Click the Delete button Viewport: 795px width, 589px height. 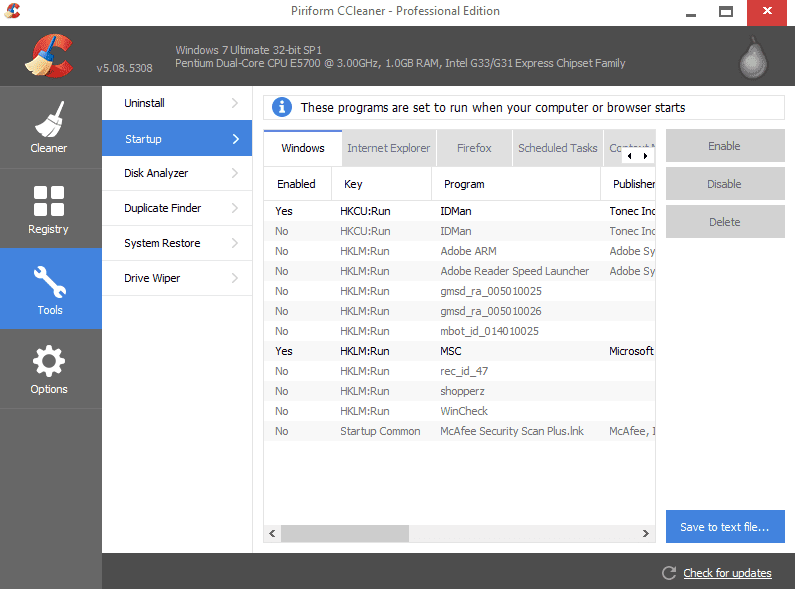725,222
